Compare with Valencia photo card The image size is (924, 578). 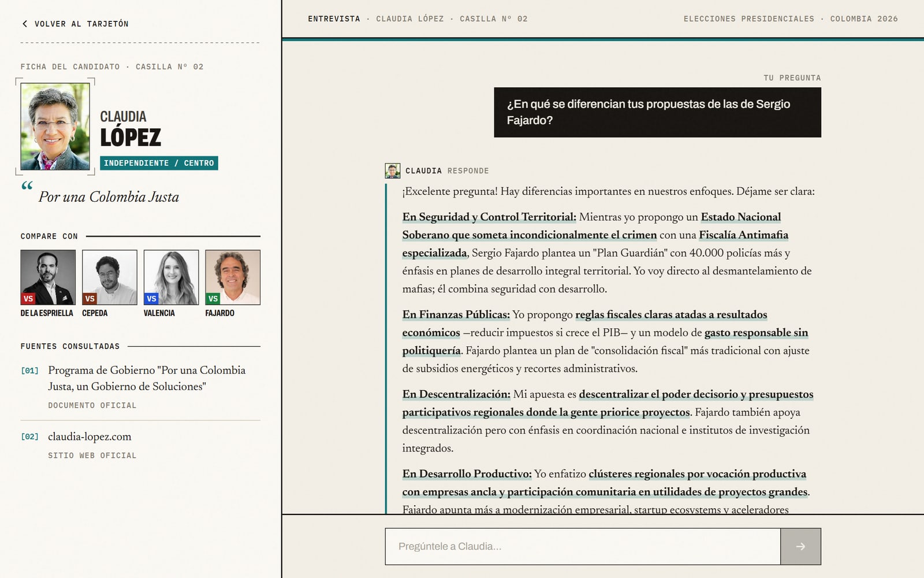point(171,277)
